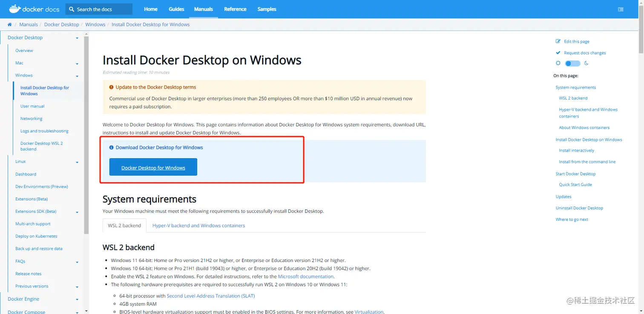Expand the Docker Compose sidebar arrow

point(77,312)
